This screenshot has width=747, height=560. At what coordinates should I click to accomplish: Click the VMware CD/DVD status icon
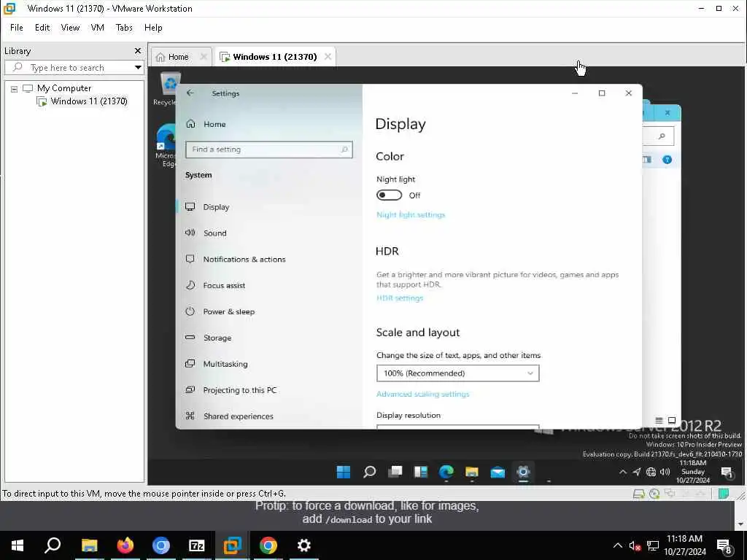[x=654, y=494]
